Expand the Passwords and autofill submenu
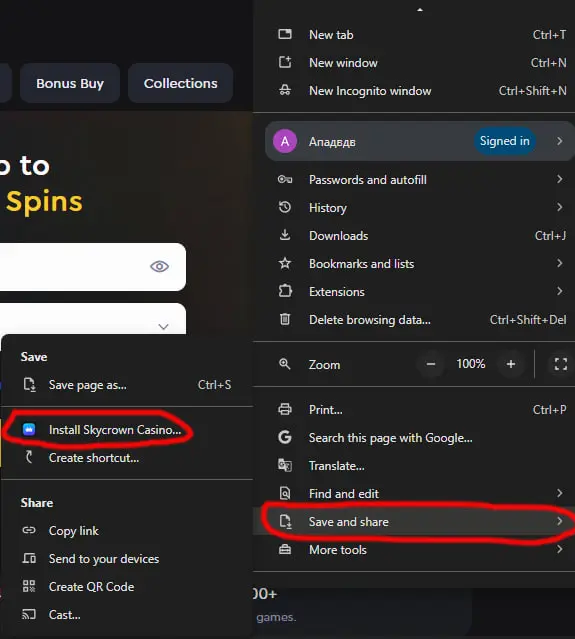The height and width of the screenshot is (639, 575). coord(560,179)
